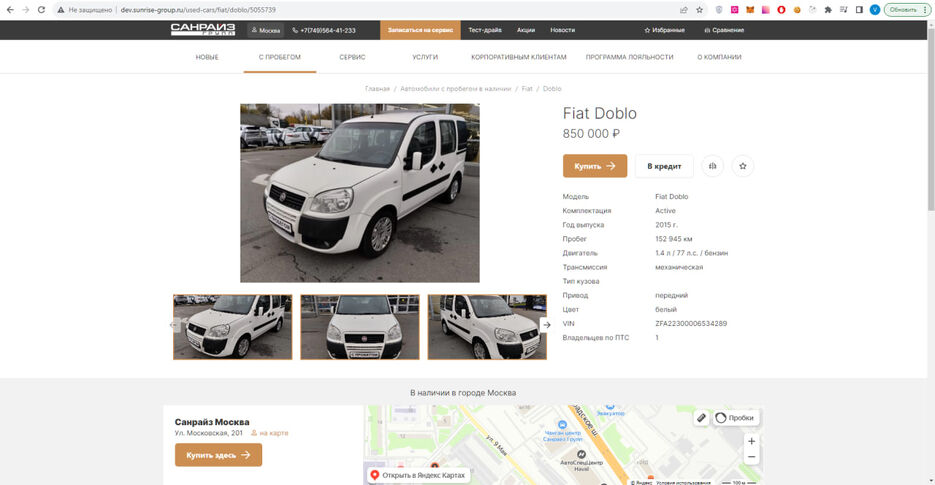Toggle the Пробки traffic layer on map
935x485 pixels.
click(735, 418)
